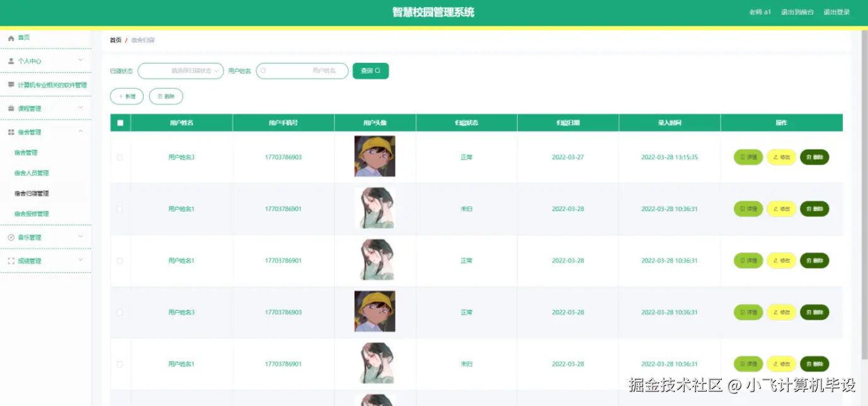Screen dimensions: 868x406
Task: Click the magnifier icon inside 用户姓名 search field
Action: (263, 70)
